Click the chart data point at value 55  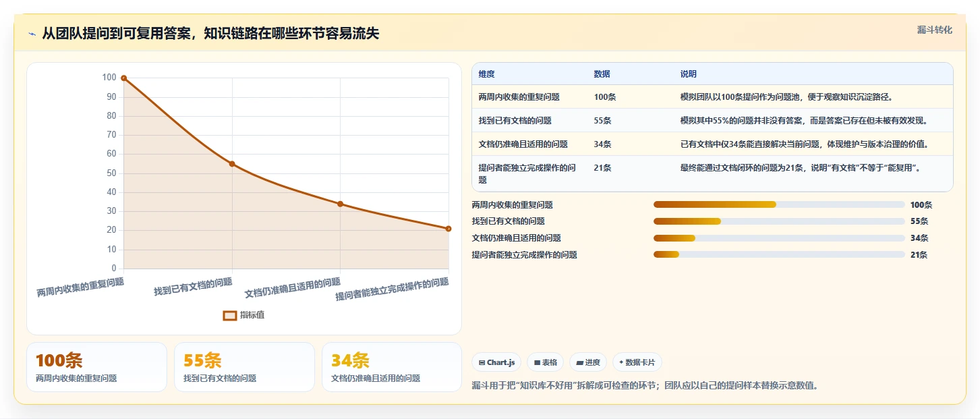coord(232,164)
